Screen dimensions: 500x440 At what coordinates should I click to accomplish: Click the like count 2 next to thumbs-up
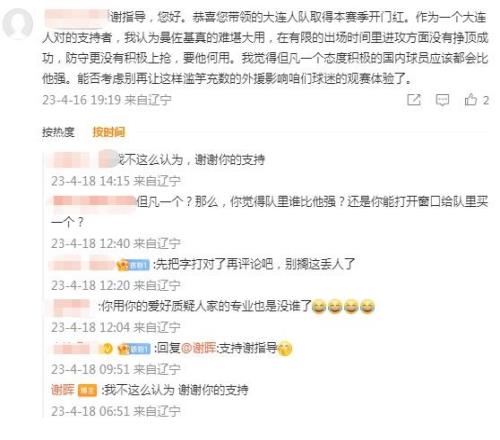486,100
